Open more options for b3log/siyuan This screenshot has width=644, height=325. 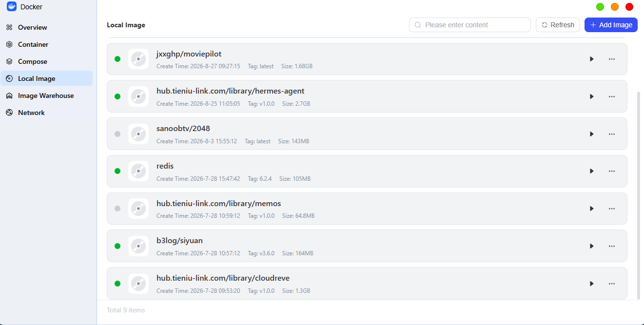[612, 246]
